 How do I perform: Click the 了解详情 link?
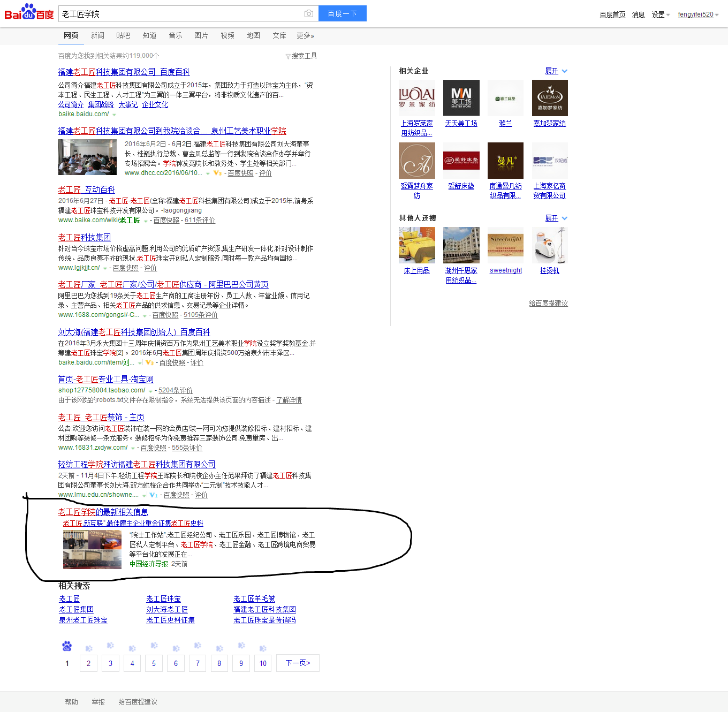[289, 400]
